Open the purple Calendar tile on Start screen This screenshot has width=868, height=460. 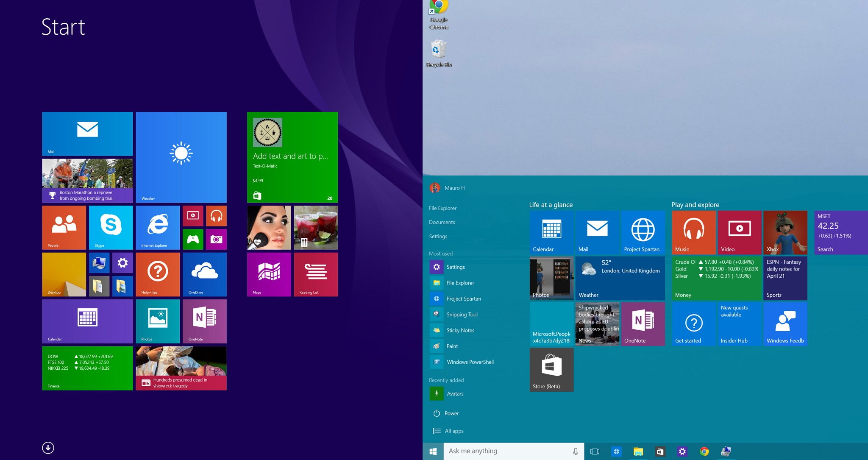[87, 321]
